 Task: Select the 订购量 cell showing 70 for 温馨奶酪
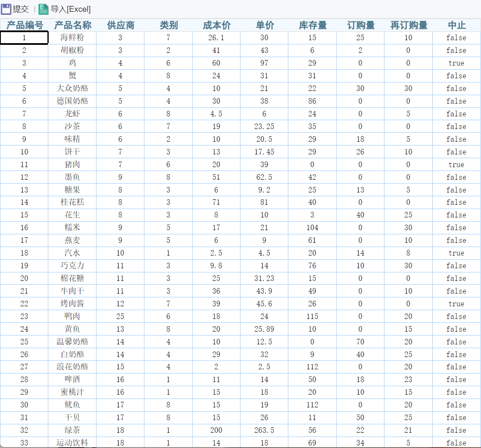click(360, 341)
